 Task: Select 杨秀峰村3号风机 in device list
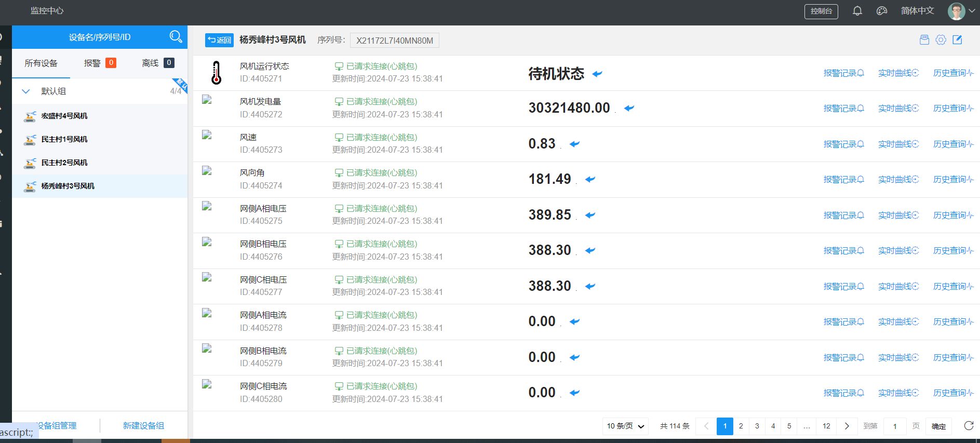[x=100, y=186]
